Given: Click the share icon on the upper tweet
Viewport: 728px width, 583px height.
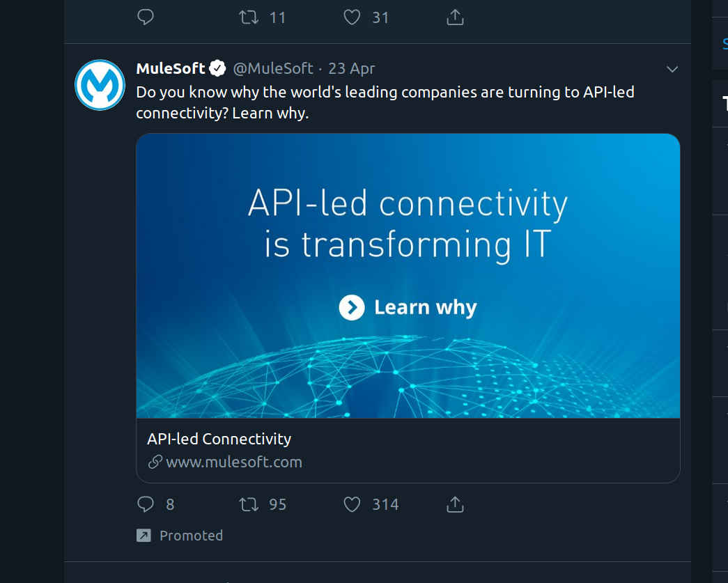Looking at the screenshot, I should [455, 17].
